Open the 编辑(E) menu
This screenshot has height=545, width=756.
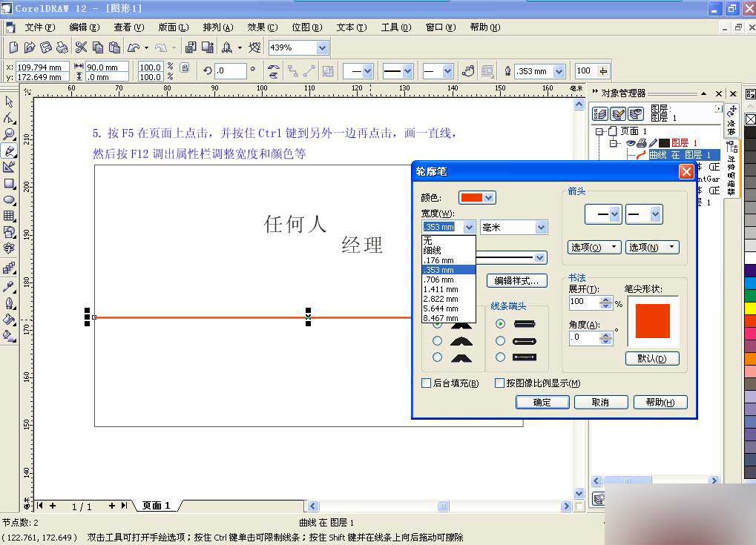point(85,27)
